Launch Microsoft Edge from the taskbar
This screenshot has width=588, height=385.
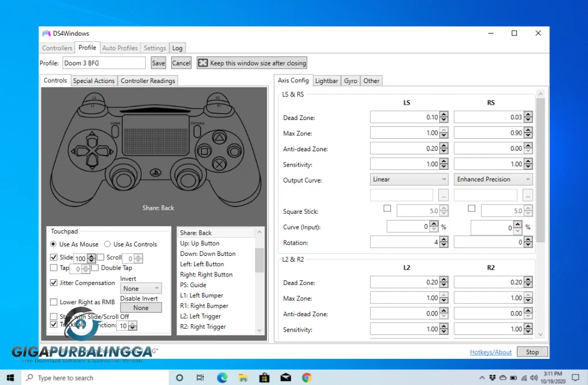(222, 377)
